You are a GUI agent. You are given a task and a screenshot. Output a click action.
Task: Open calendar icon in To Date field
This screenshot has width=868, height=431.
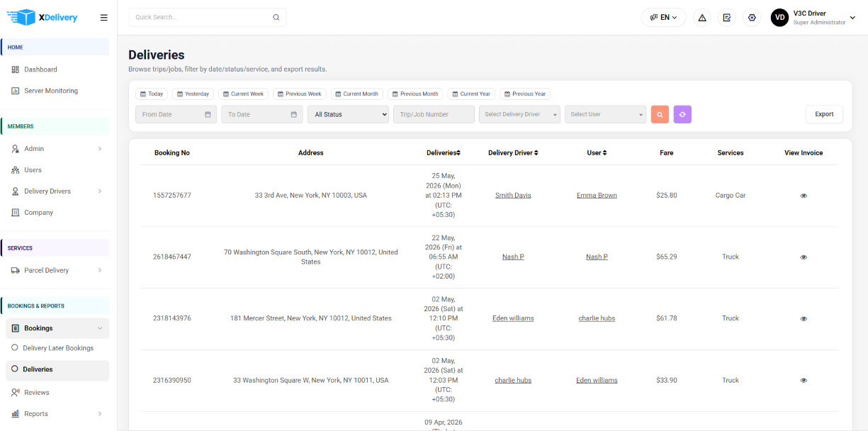click(294, 114)
